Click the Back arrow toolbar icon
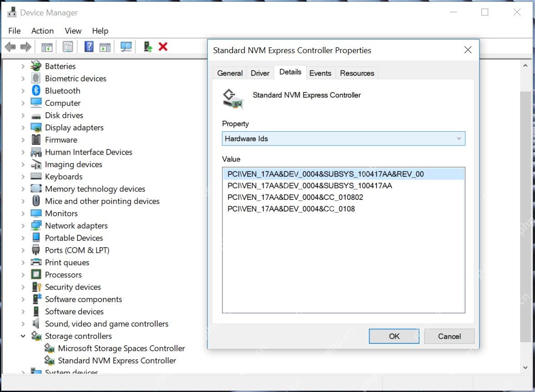The height and width of the screenshot is (392, 535). (10, 47)
